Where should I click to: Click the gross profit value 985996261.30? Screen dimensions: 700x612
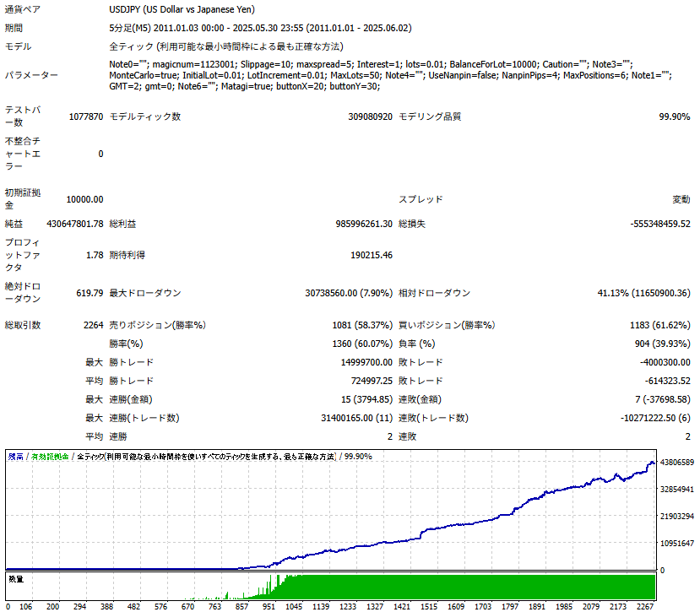click(x=364, y=224)
